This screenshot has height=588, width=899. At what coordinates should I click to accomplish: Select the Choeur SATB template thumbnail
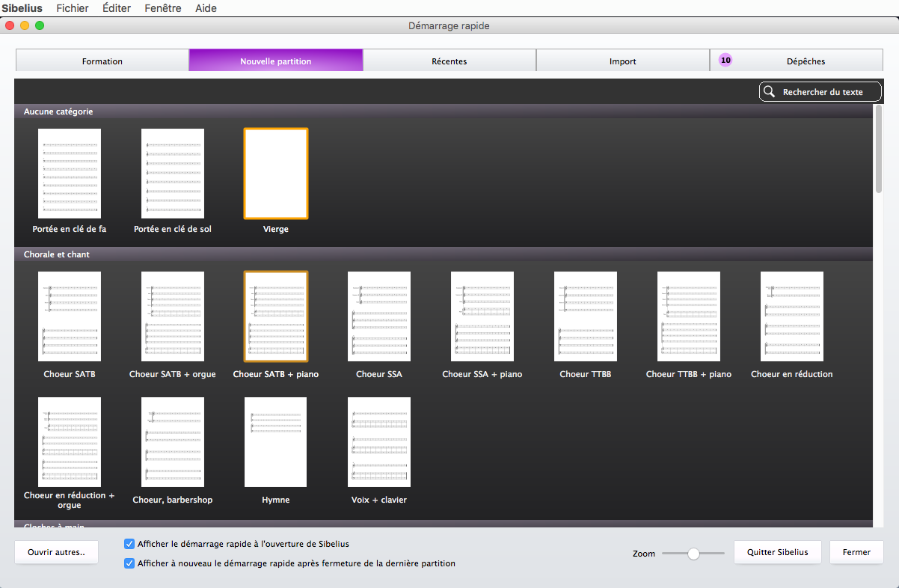70,316
